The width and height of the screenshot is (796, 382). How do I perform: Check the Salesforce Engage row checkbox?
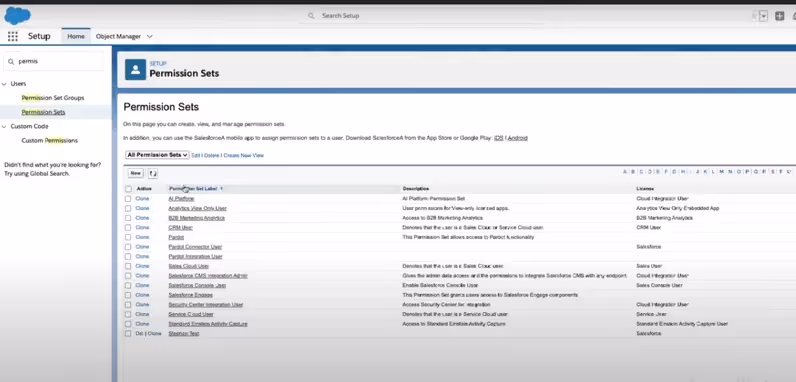(x=128, y=295)
